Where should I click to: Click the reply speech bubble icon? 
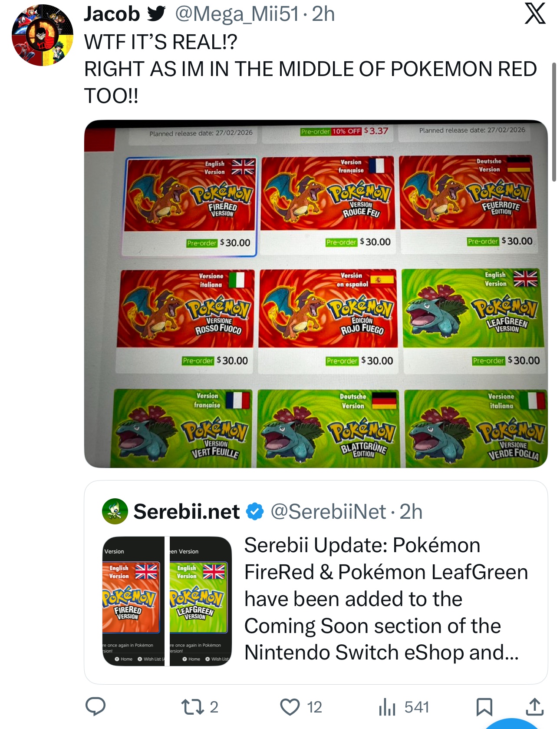coord(95,706)
